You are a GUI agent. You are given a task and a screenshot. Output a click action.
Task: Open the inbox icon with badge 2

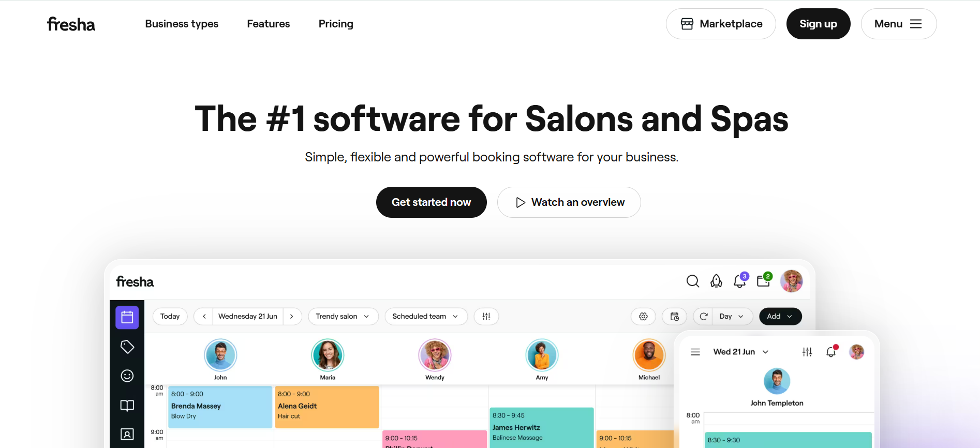764,280
